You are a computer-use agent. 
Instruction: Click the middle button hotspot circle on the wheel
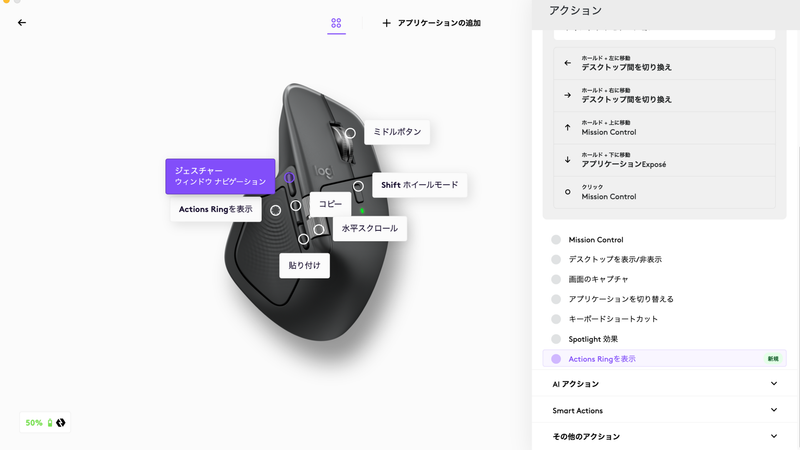pyautogui.click(x=350, y=133)
